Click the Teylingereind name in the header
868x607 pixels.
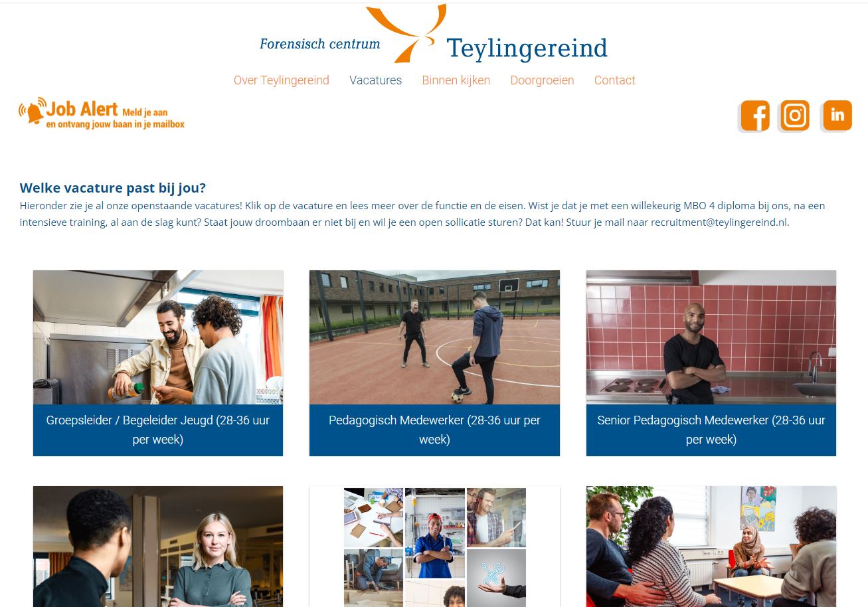pyautogui.click(x=527, y=48)
